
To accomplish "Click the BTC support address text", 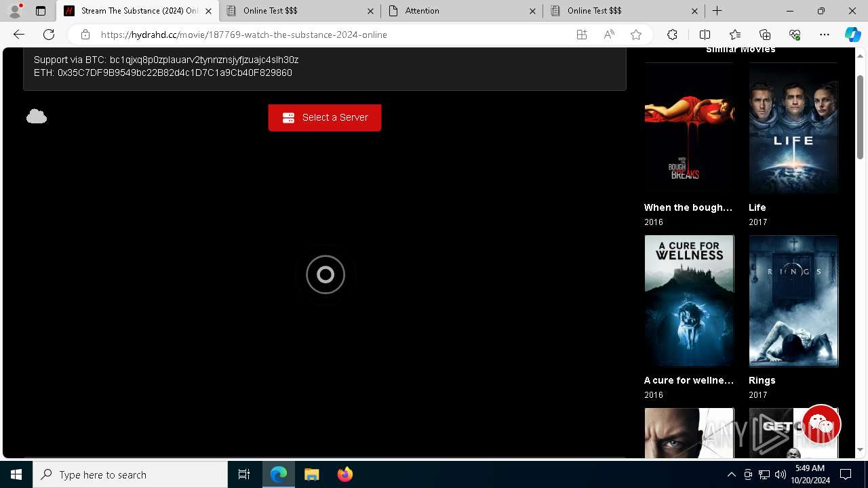I will point(204,60).
